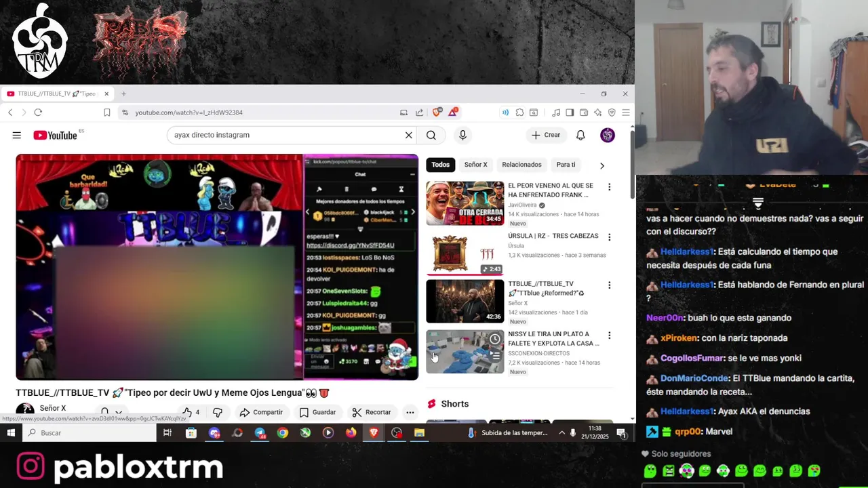868x488 pixels.
Task: Go back with the browser arrow
Action: click(10, 113)
